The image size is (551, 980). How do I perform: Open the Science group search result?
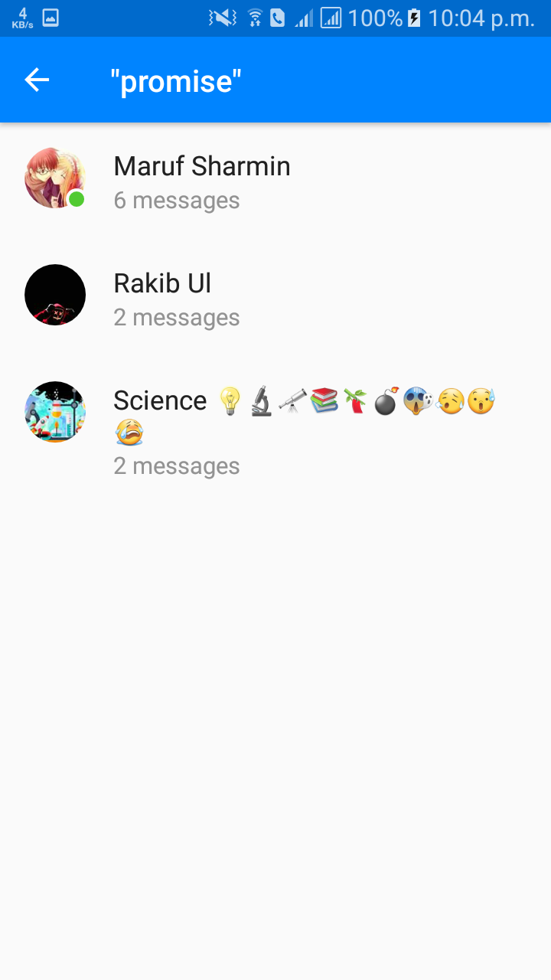pos(275,432)
